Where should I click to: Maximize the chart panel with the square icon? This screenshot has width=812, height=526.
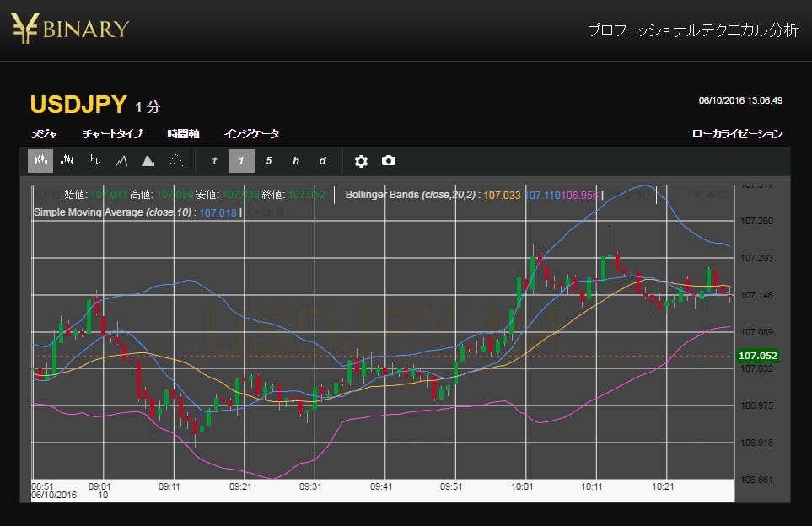tap(724, 194)
